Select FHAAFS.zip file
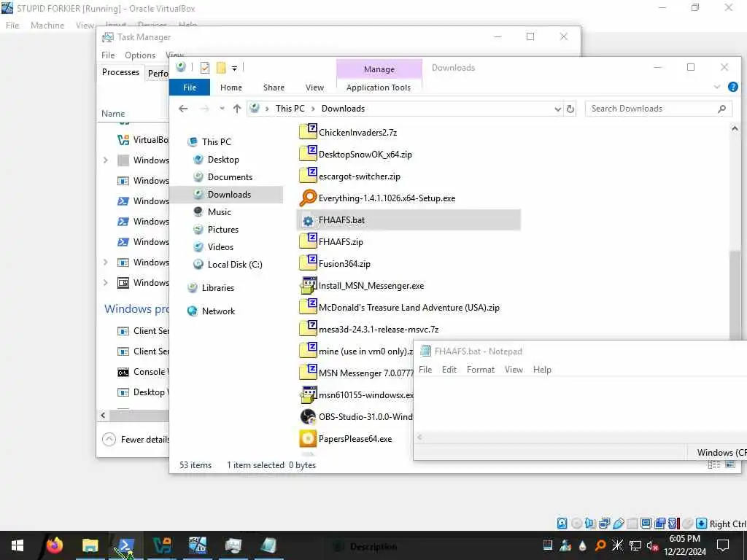Viewport: 747px width, 560px height. tap(341, 242)
